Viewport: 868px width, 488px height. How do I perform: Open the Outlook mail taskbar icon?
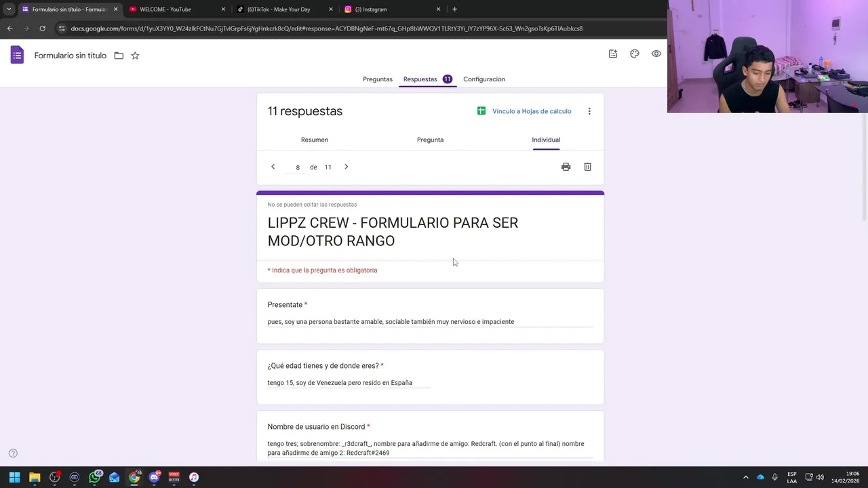pyautogui.click(x=114, y=477)
